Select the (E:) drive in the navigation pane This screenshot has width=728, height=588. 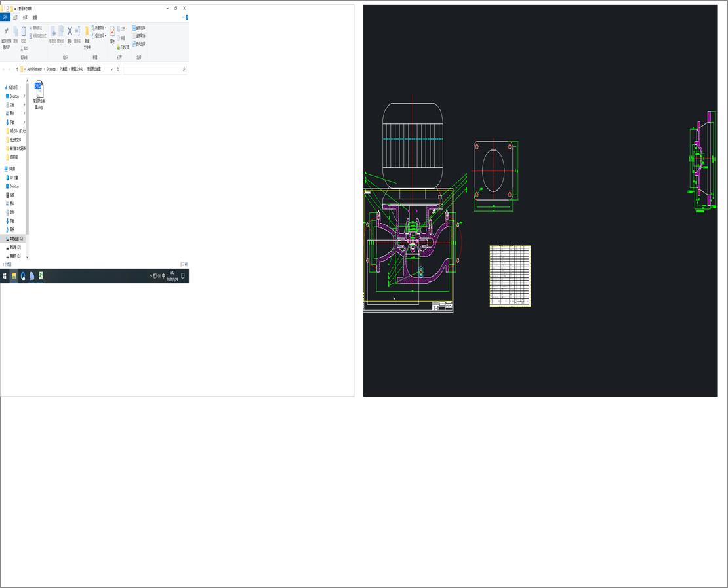[x=15, y=256]
